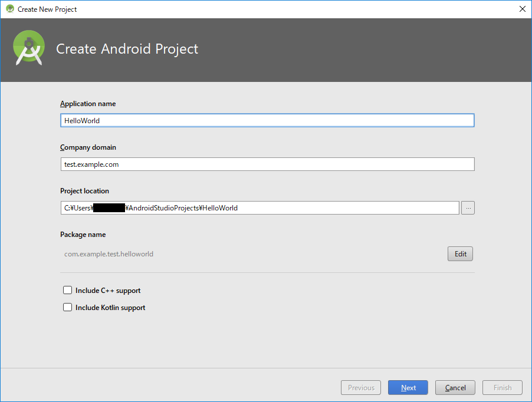This screenshot has height=402, width=532.
Task: Click the Company domain label
Action: point(88,147)
